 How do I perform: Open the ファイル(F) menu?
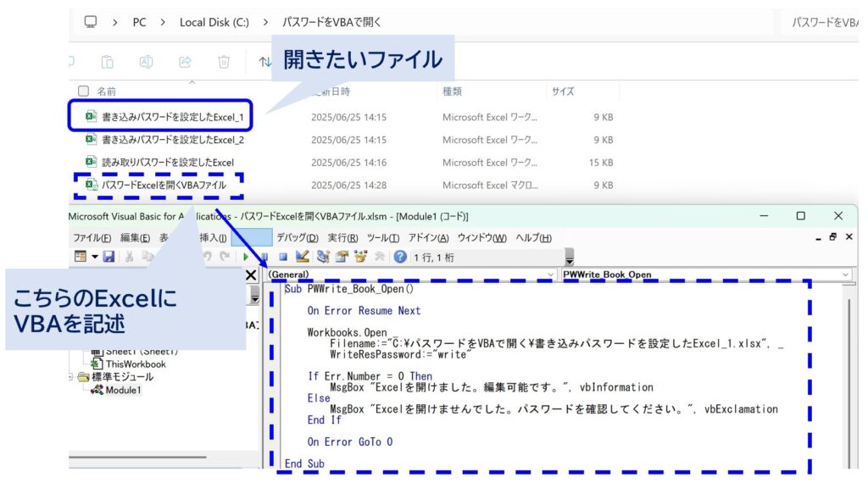[92, 238]
